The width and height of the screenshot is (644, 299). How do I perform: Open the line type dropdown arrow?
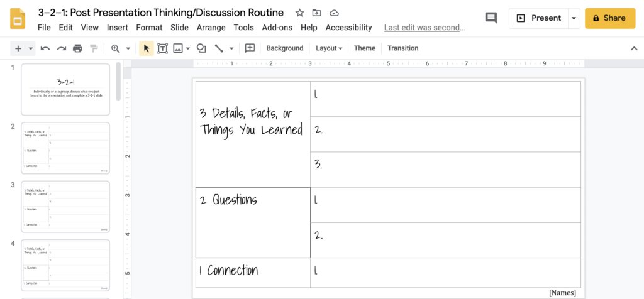coord(231,48)
